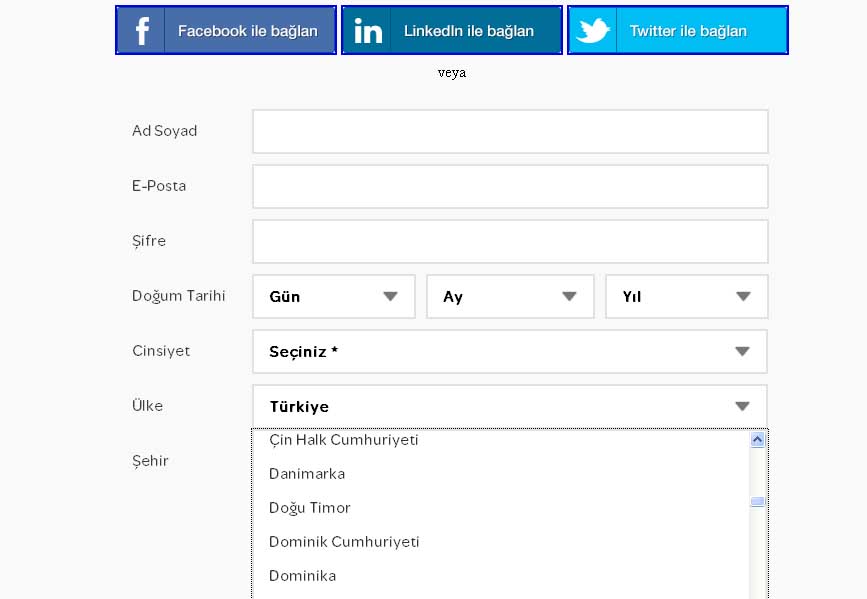Screen dimensions: 867x599
Task: Select Dominika in the country list
Action: point(302,576)
